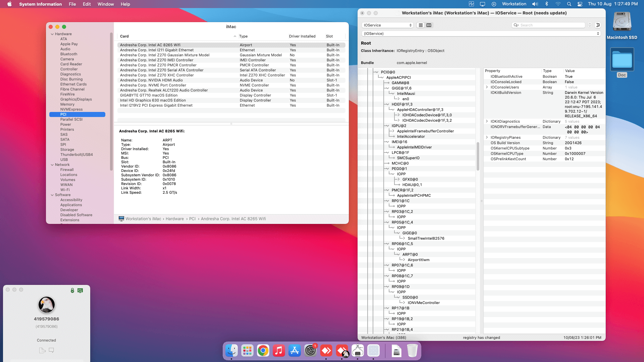644x362 pixels.
Task: Click the AnyDesk file transfer icon
Action: coord(42,350)
